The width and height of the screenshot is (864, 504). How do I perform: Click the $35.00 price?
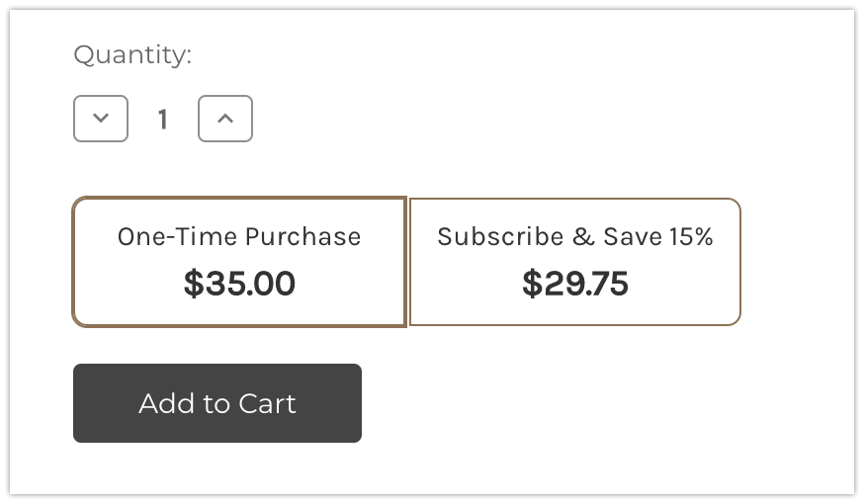point(239,285)
